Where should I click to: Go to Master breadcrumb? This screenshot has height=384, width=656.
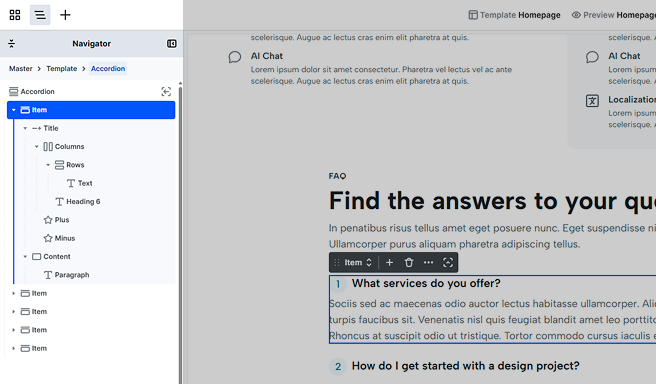[x=20, y=69]
